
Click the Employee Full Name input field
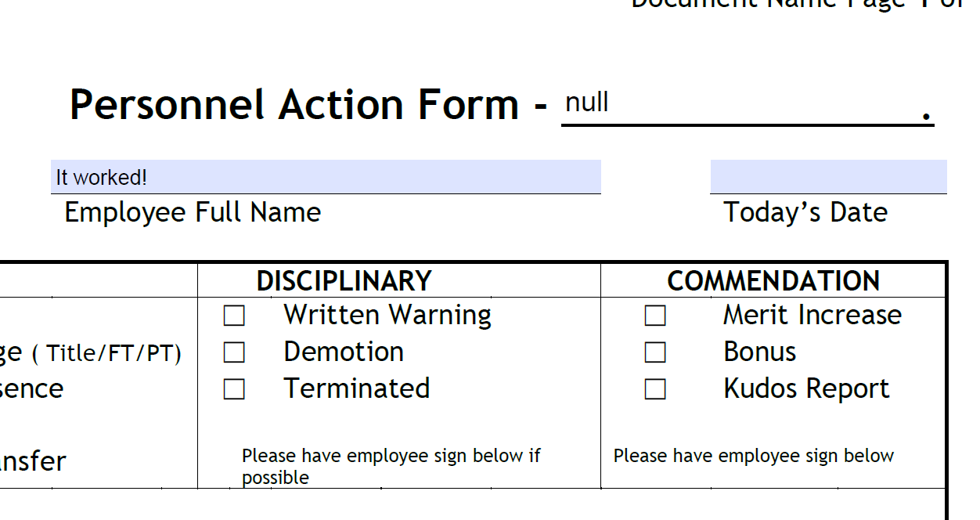pyautogui.click(x=326, y=177)
